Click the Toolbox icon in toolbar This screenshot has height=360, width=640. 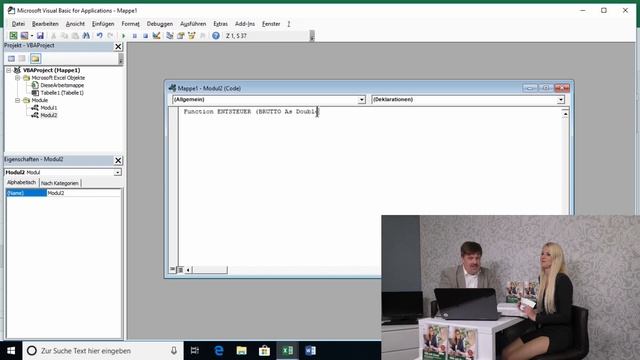[x=202, y=36]
